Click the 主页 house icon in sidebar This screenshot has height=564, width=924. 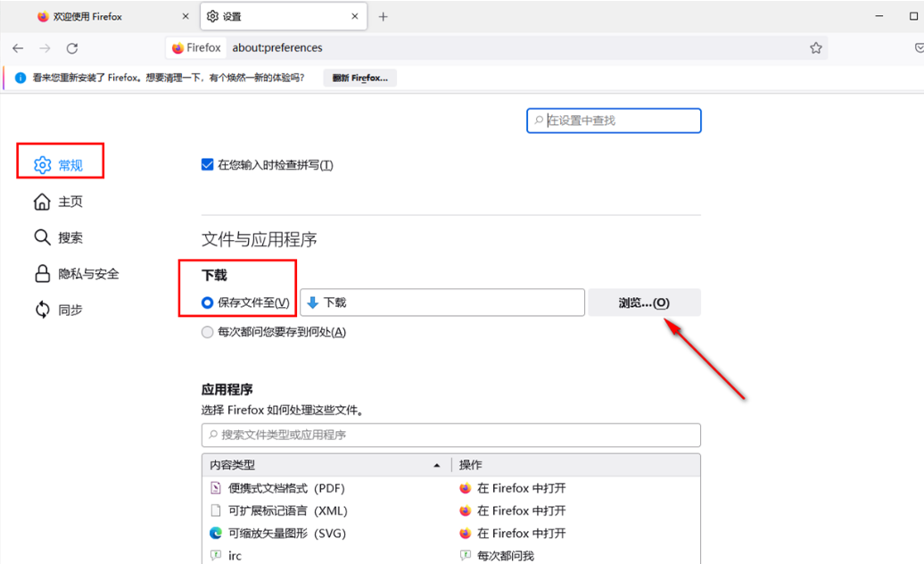42,202
